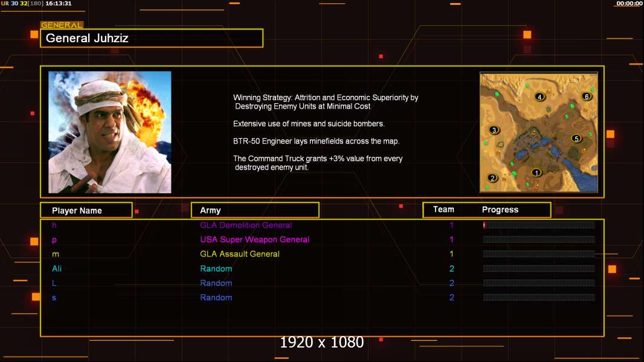Click the Progress column header
The width and height of the screenshot is (644, 362).
pyautogui.click(x=500, y=209)
